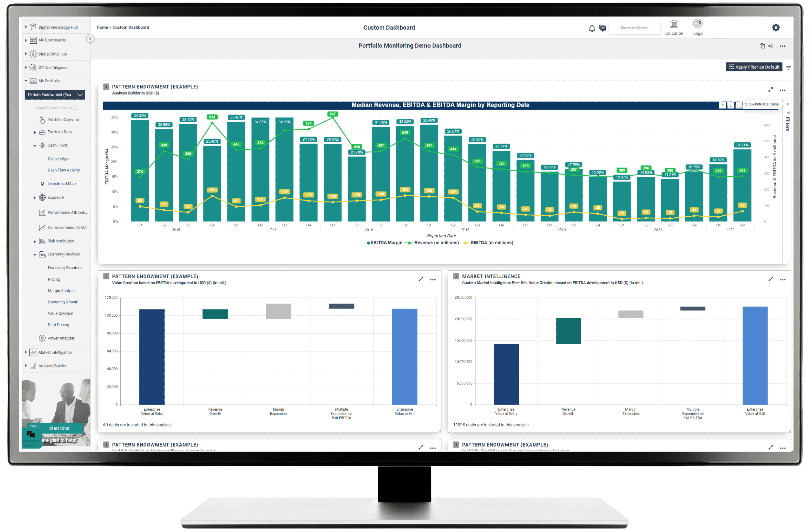Collapse the Operating Analysis arrow
Screen dimensions: 812x532
[35, 255]
